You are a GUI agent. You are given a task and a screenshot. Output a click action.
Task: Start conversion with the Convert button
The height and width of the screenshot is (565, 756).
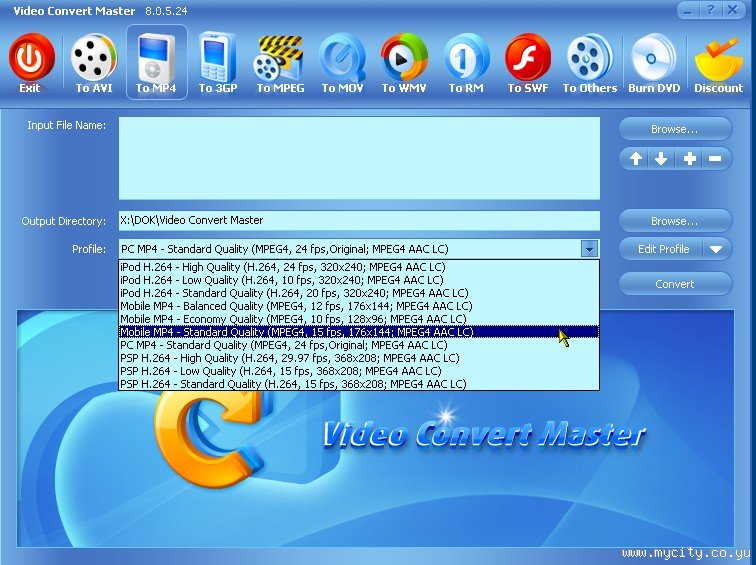pyautogui.click(x=675, y=284)
